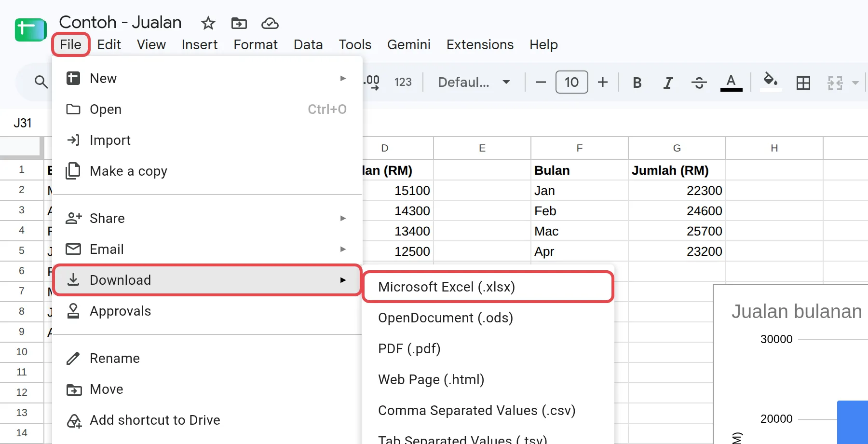Click the Move folder icon in menu
This screenshot has height=444, width=868.
(x=73, y=389)
